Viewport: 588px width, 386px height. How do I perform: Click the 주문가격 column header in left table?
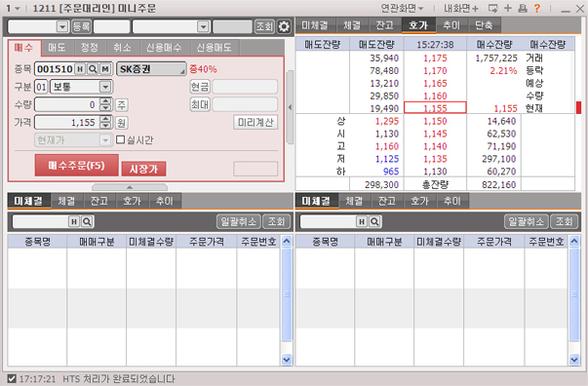(x=207, y=242)
